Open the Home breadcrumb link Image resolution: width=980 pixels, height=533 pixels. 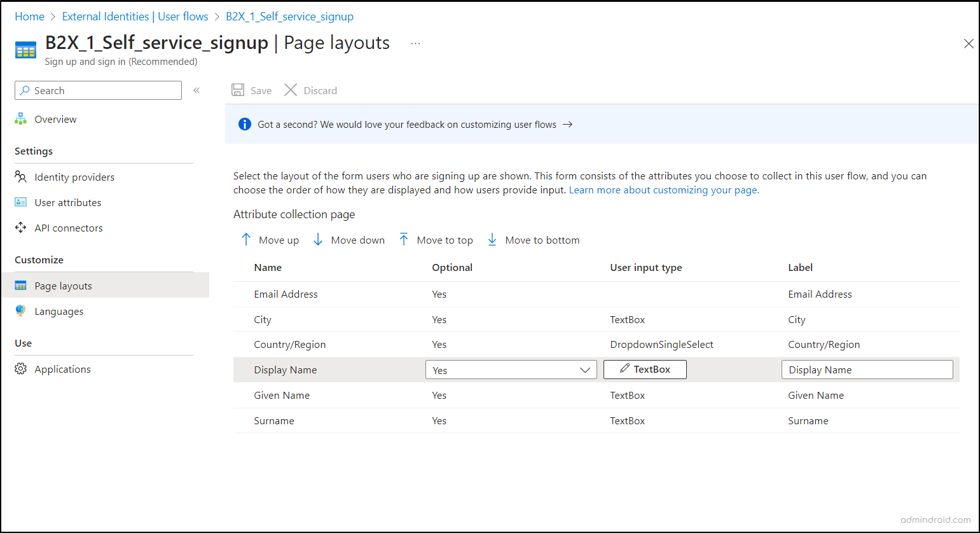pyautogui.click(x=29, y=16)
